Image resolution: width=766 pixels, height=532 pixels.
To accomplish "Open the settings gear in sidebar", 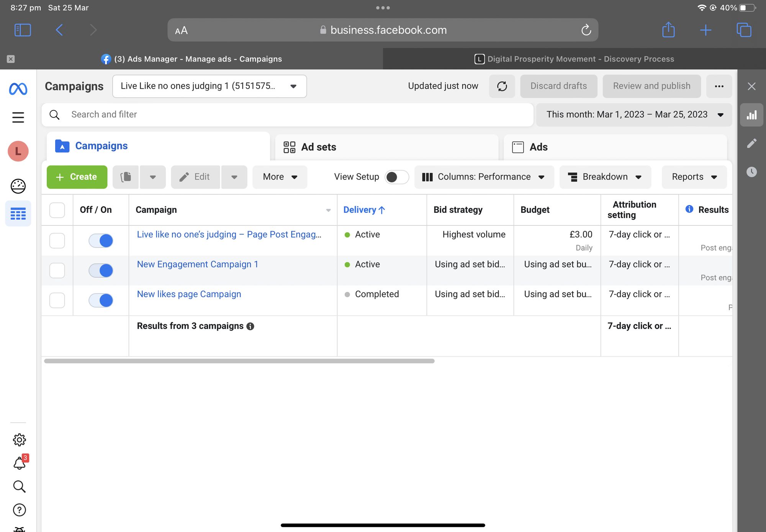I will (19, 440).
